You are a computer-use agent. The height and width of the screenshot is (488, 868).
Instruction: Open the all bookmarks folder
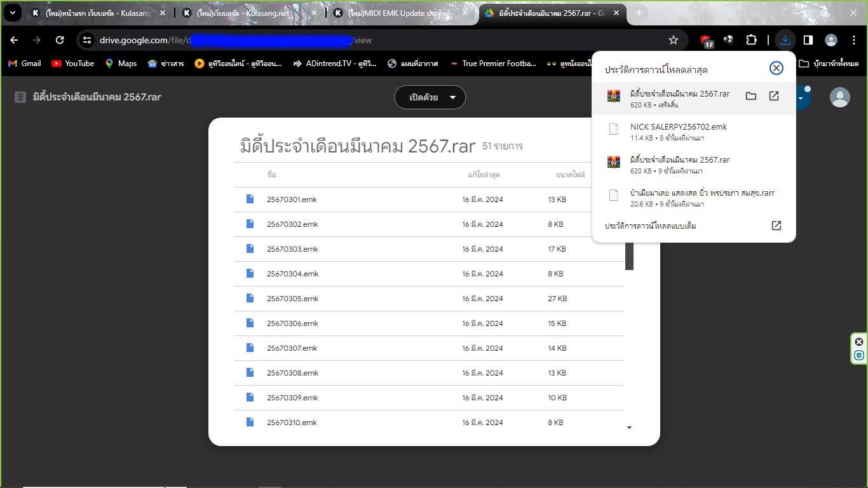[x=829, y=64]
